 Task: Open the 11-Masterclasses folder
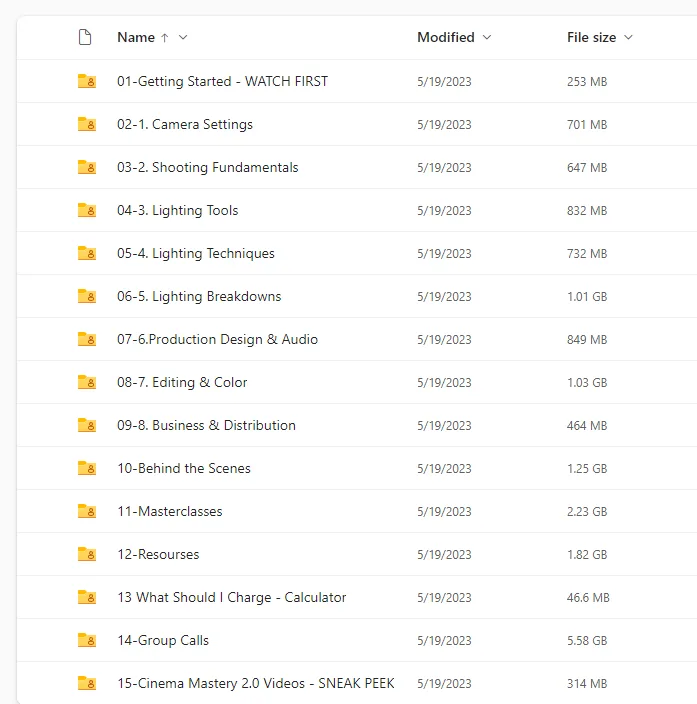pyautogui.click(x=169, y=511)
